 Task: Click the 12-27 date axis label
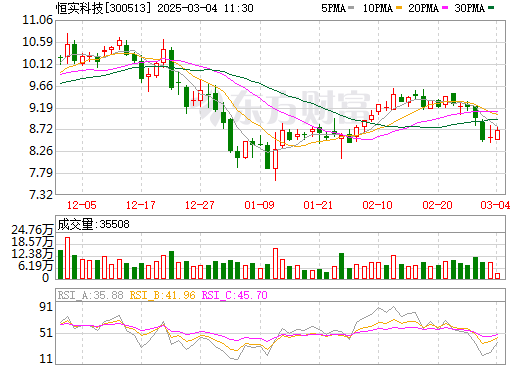[x=200, y=205]
